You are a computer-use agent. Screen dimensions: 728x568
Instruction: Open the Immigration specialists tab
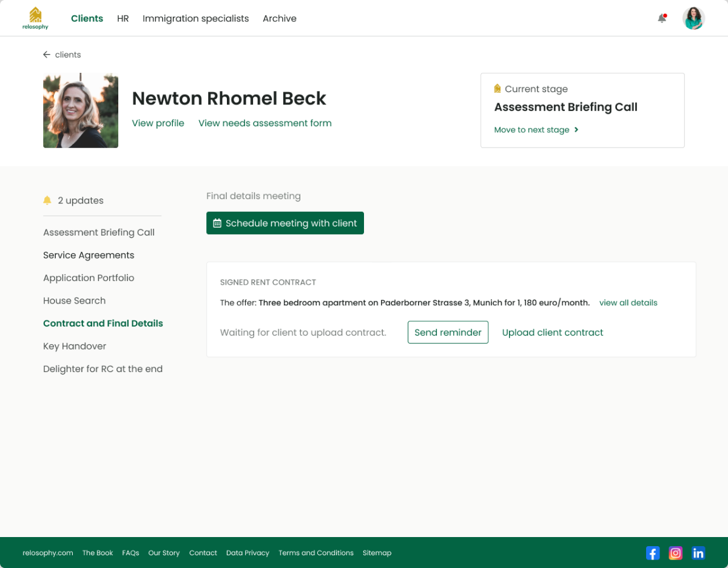click(x=195, y=18)
